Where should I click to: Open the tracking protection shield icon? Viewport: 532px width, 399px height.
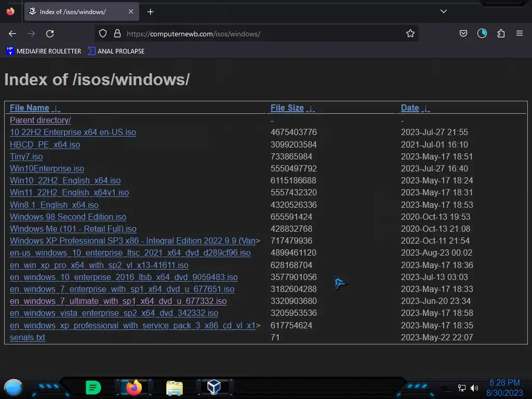[x=103, y=34]
